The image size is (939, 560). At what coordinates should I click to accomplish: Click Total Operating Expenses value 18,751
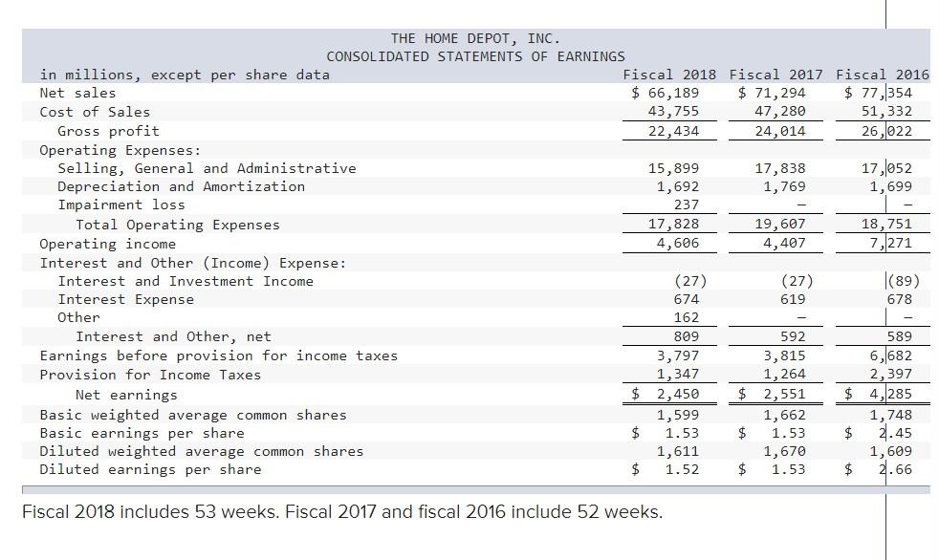[x=887, y=225]
